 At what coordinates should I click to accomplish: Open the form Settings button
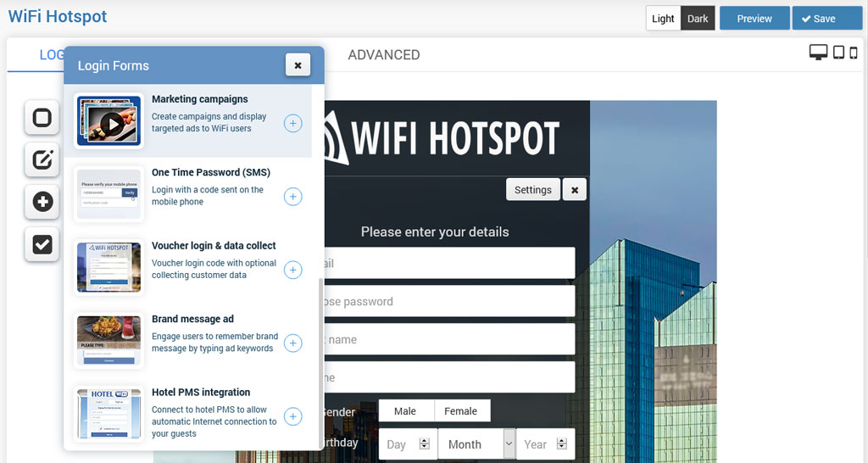pos(532,190)
